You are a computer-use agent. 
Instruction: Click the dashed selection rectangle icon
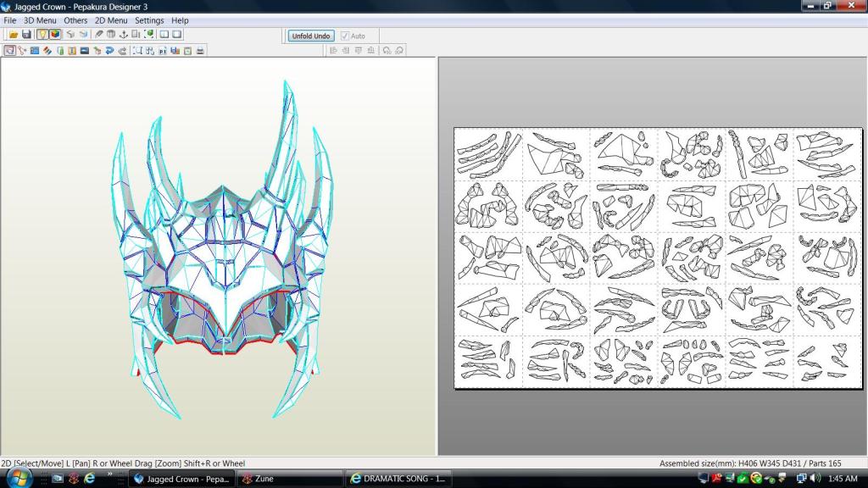tap(137, 51)
